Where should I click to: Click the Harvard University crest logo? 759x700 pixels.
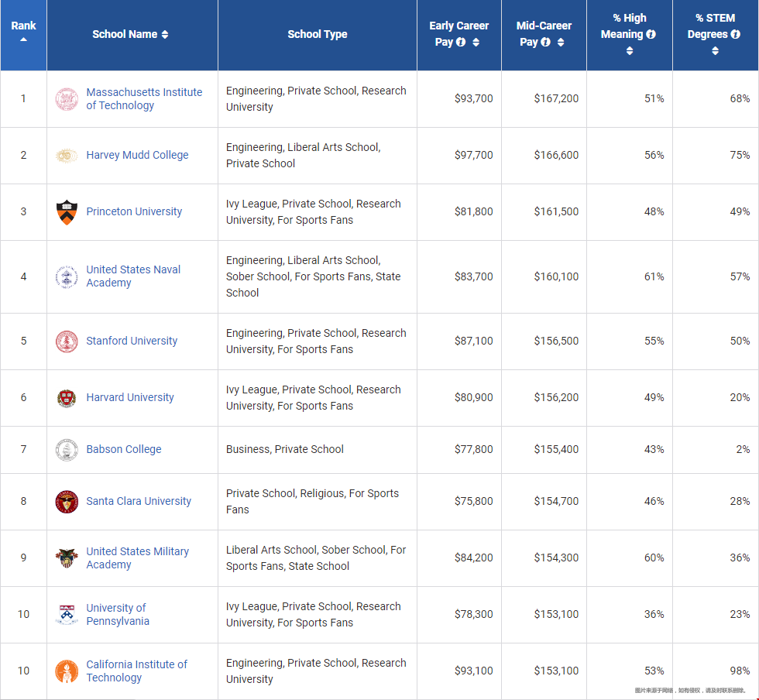pos(67,398)
